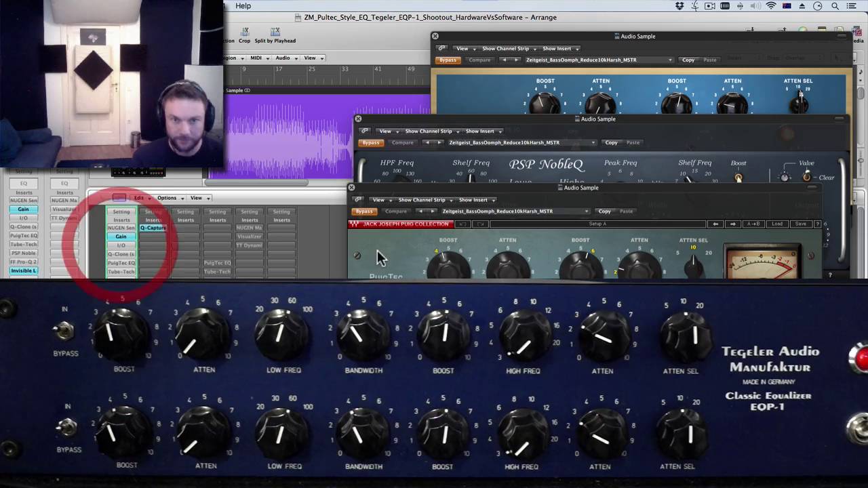Click Save in Waves toolbar

coord(801,224)
